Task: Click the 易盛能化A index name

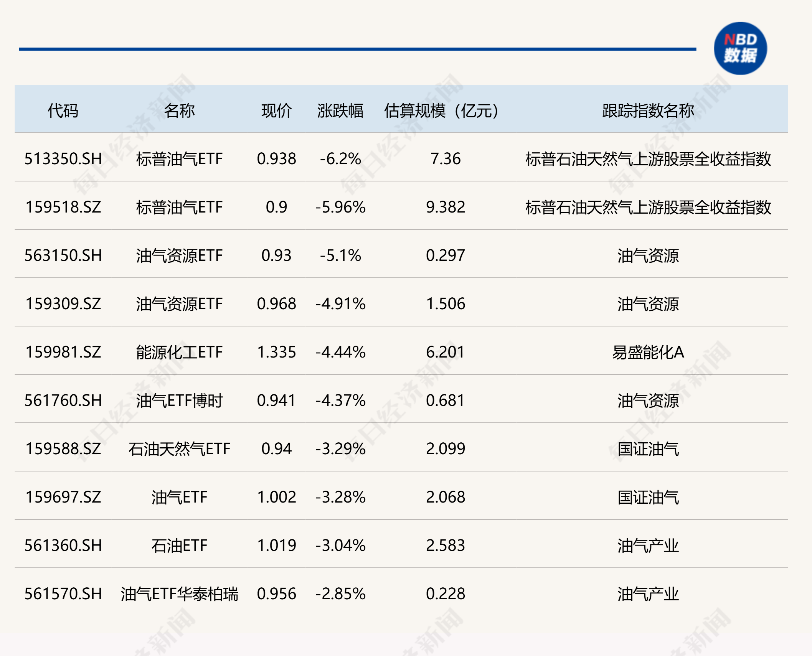Action: click(x=648, y=352)
